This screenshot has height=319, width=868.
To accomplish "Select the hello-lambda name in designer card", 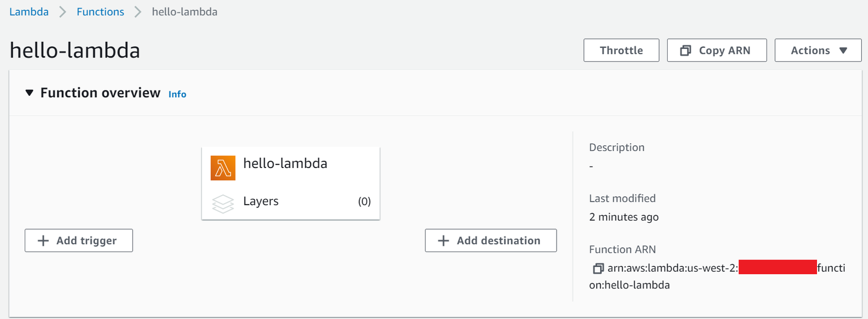I will (x=285, y=164).
